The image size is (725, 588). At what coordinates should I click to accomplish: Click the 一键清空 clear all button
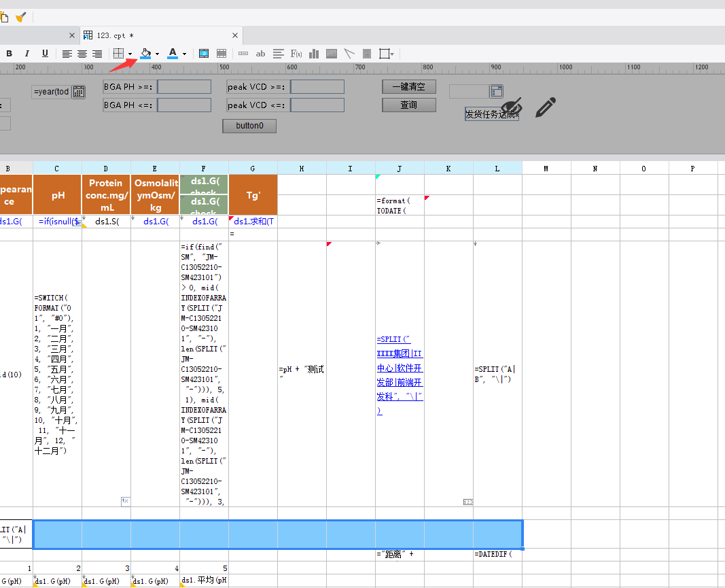pos(409,86)
